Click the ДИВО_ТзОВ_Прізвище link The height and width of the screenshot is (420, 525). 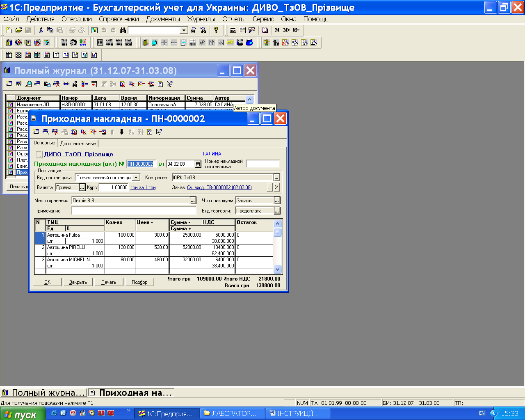click(79, 154)
